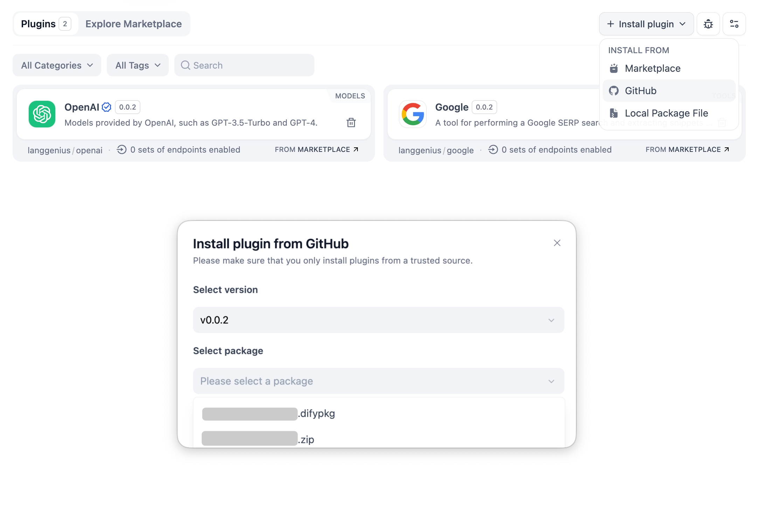Close the Install plugin from GitHub dialog
Viewport: 757px width, 532px height.
[557, 243]
